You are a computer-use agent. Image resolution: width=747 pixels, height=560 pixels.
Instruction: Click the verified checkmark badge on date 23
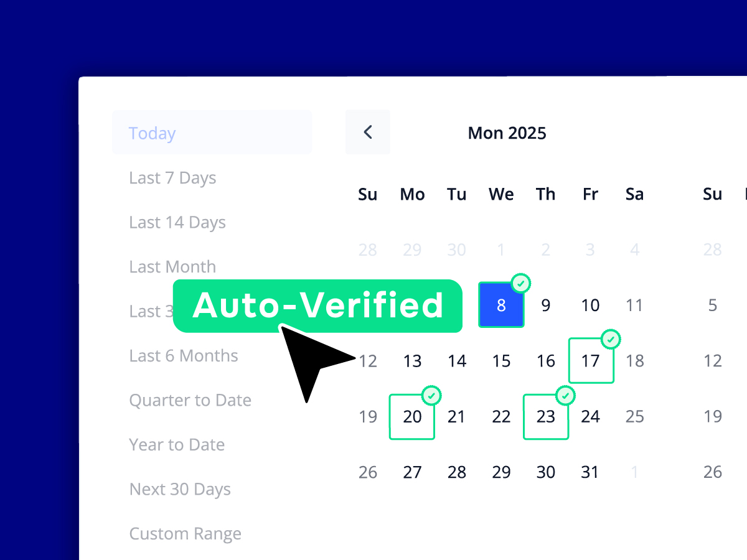pyautogui.click(x=566, y=395)
